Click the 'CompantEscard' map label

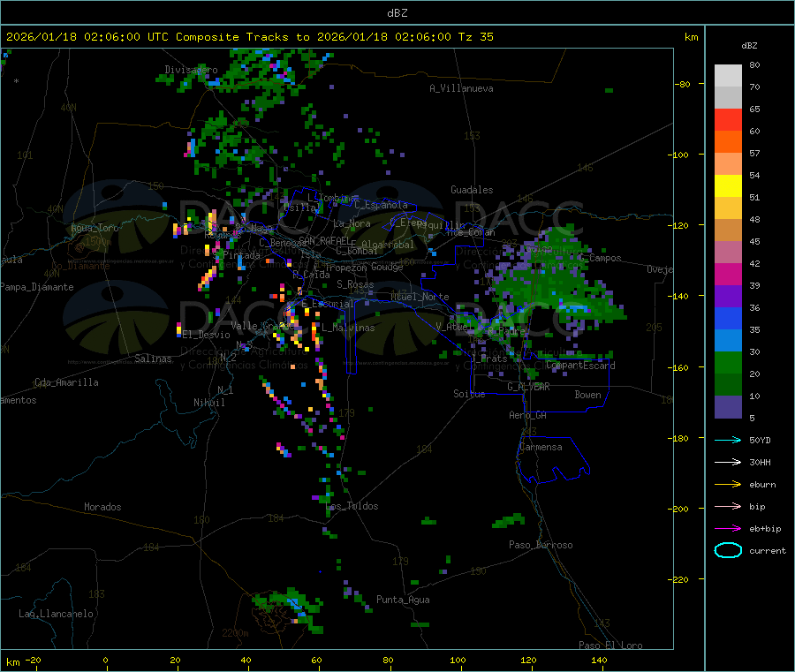pyautogui.click(x=581, y=366)
